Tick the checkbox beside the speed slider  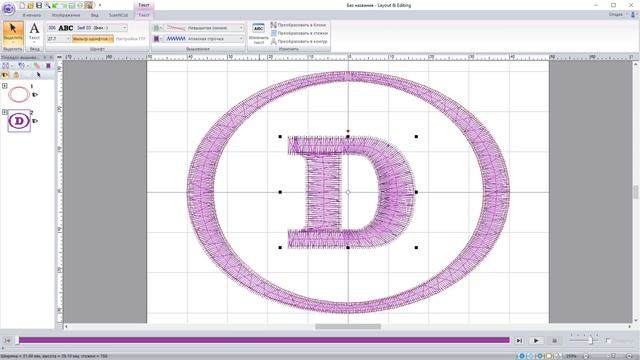[608, 340]
